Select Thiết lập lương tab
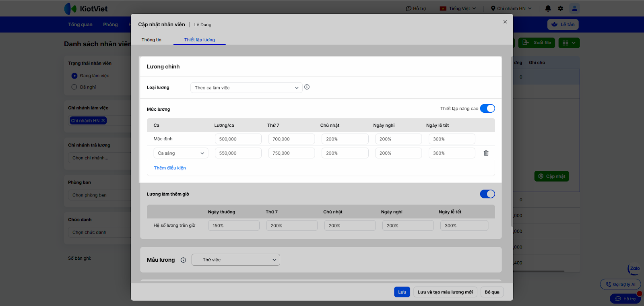The image size is (644, 306). click(x=199, y=40)
